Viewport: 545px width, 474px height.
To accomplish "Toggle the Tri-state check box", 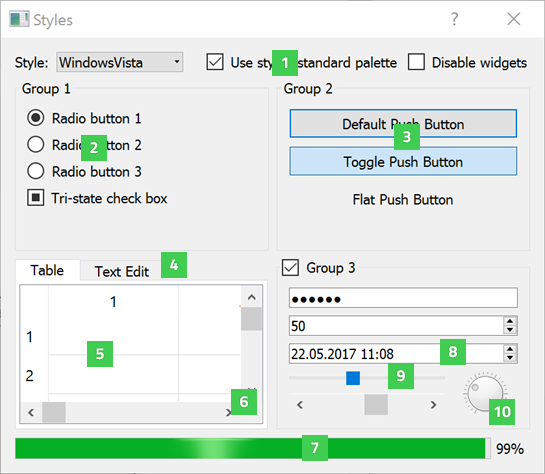I will [35, 198].
